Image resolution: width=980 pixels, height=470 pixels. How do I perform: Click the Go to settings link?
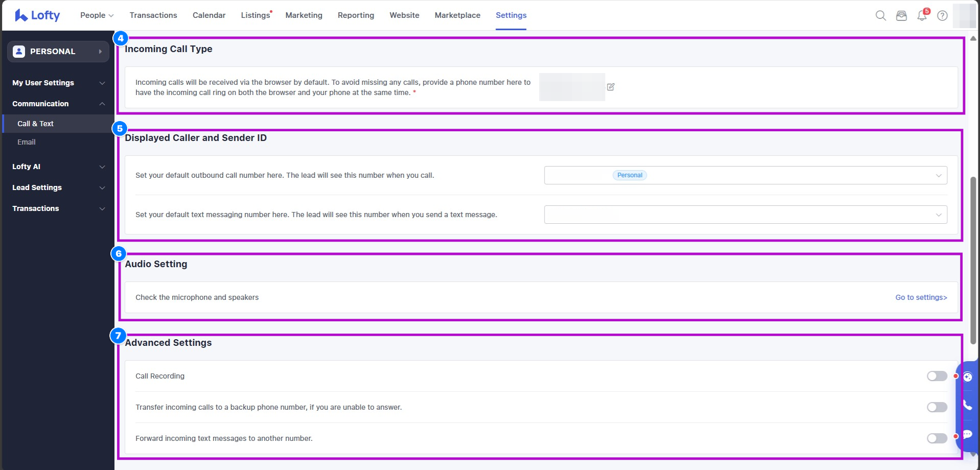tap(921, 297)
